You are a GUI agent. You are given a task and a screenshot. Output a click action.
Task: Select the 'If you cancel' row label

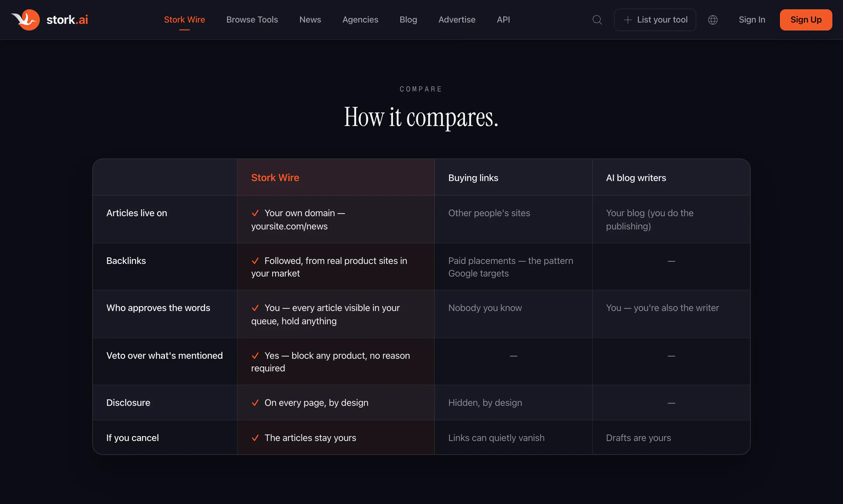point(132,438)
